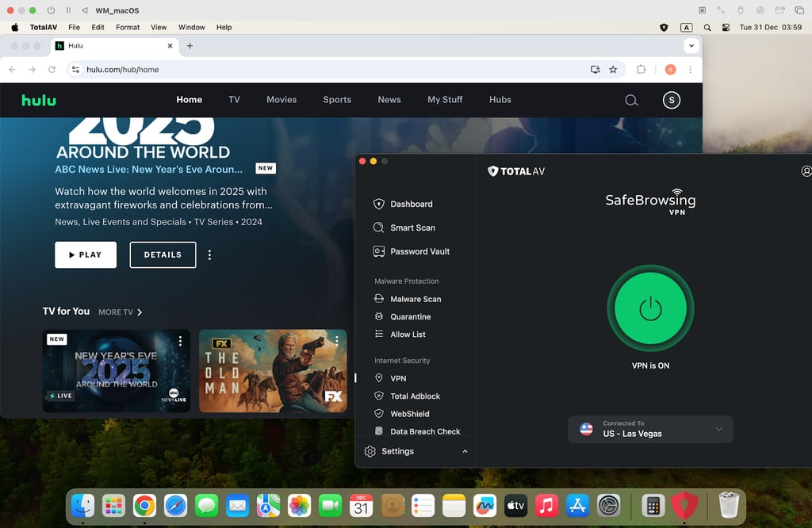Open the TotalAV shield in the menu bar
Screen dimensions: 812x528
click(664, 28)
